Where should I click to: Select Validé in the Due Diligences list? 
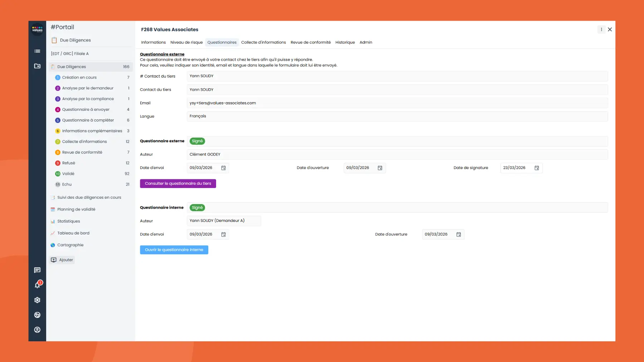pos(69,173)
